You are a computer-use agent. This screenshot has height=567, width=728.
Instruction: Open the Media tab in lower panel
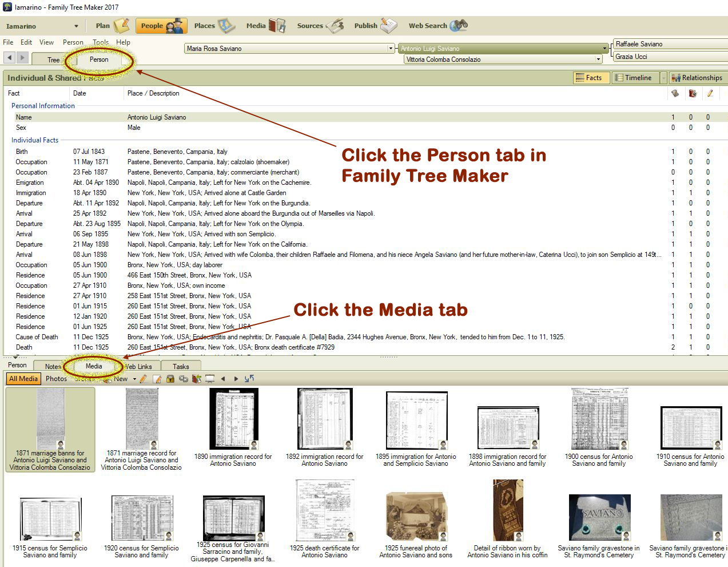point(94,366)
